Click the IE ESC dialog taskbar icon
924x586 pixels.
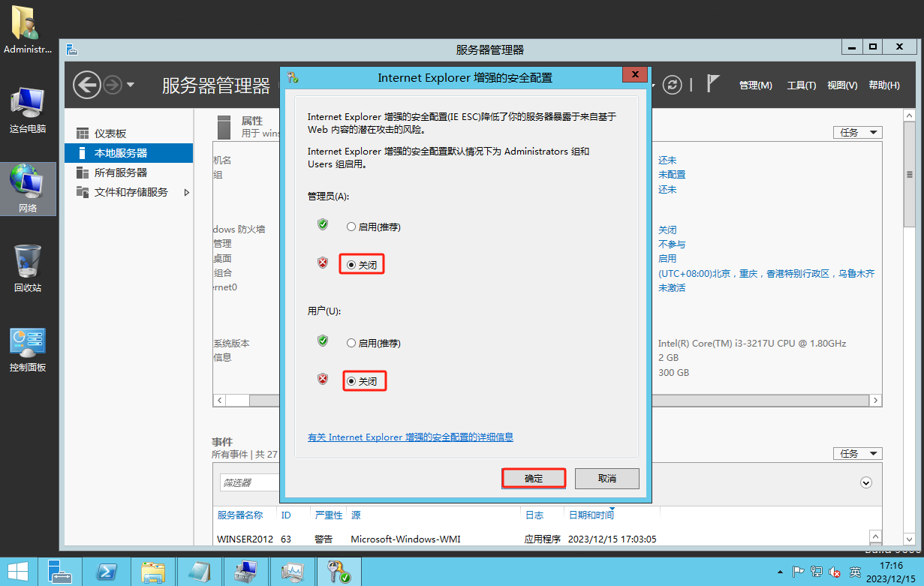point(339,572)
